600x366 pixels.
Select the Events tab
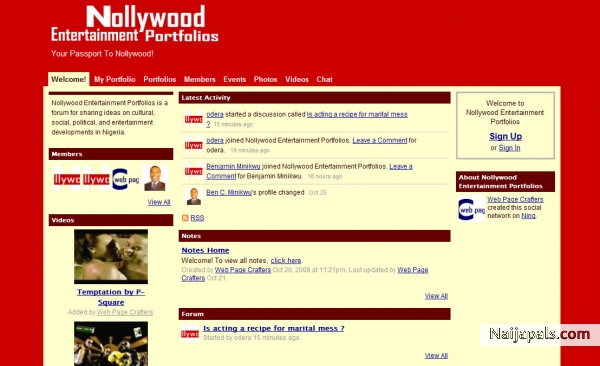(x=235, y=79)
